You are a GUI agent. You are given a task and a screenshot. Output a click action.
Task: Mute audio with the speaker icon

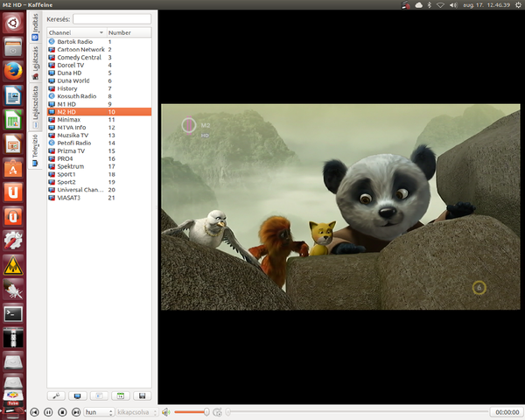[x=165, y=412]
